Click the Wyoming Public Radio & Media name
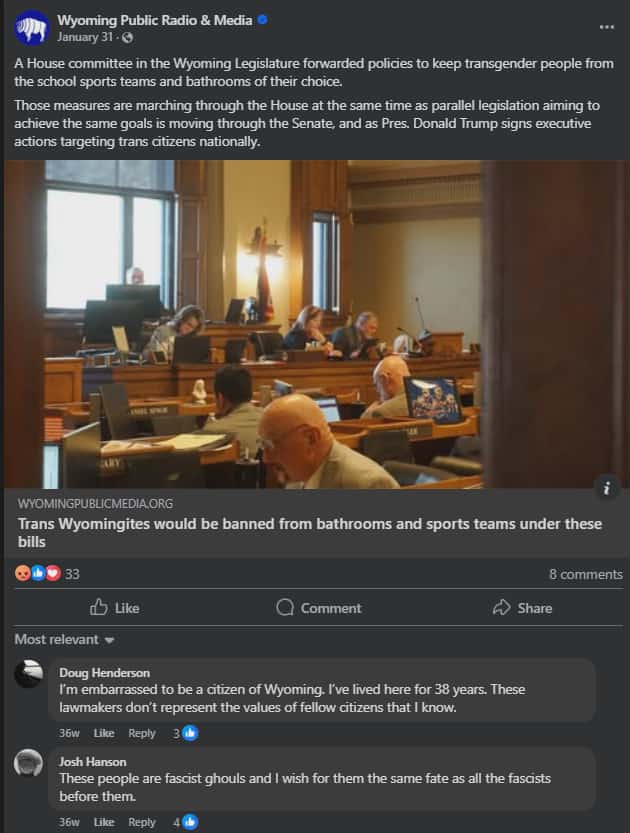The image size is (630, 833). coord(155,20)
